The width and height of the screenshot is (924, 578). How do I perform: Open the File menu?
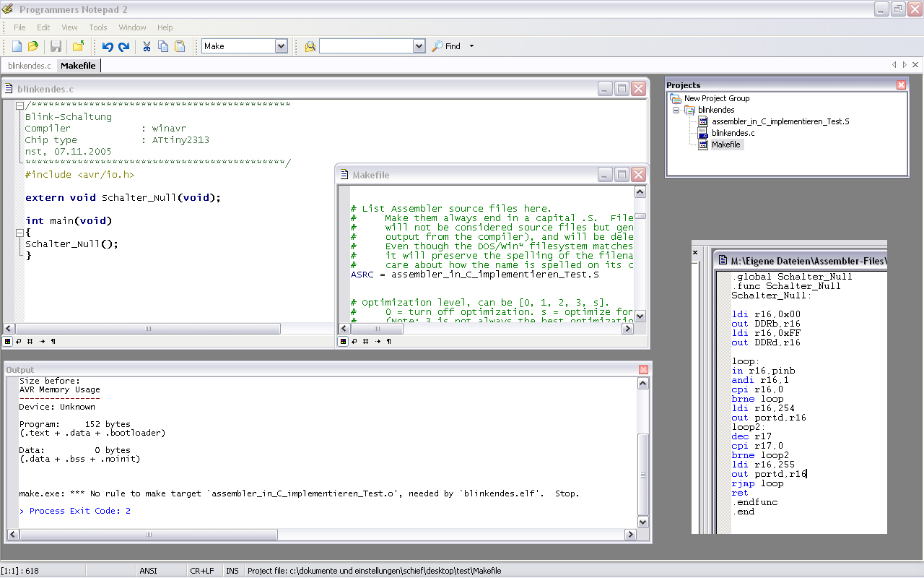click(x=19, y=27)
